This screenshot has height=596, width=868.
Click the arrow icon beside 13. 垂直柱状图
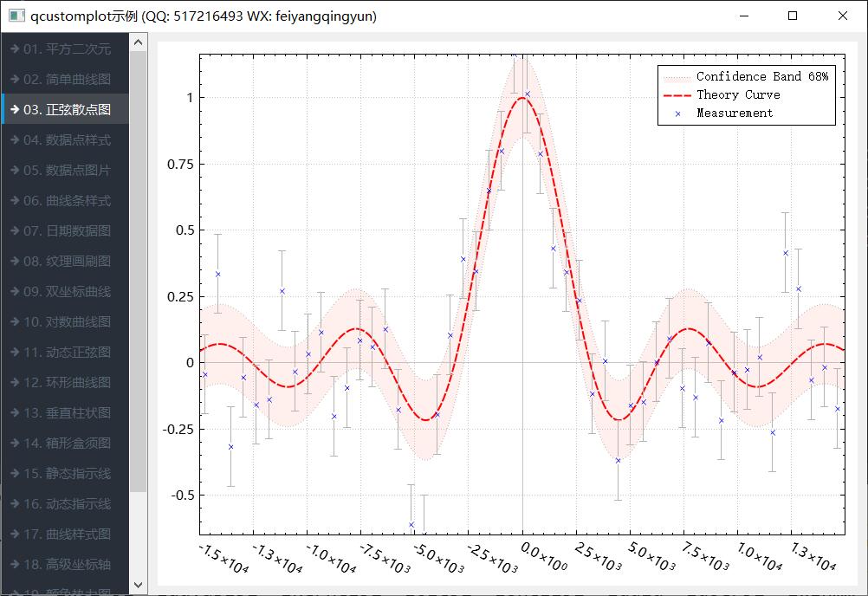(15, 413)
